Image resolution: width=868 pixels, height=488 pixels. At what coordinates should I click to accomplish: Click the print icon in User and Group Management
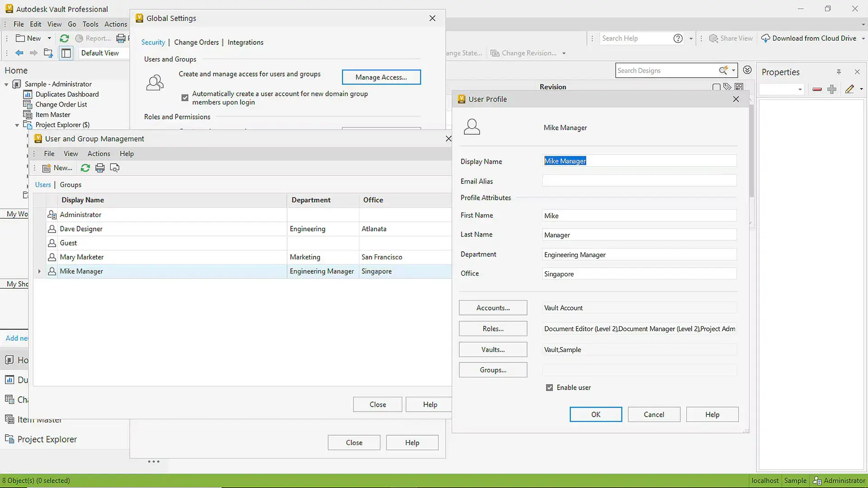pos(100,168)
